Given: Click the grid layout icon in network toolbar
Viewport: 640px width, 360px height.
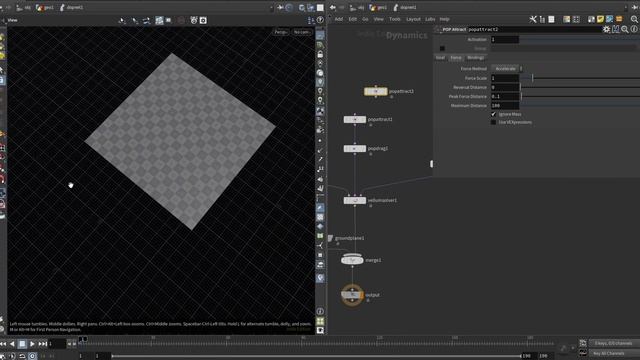Looking at the screenshot, I should click(x=576, y=19).
